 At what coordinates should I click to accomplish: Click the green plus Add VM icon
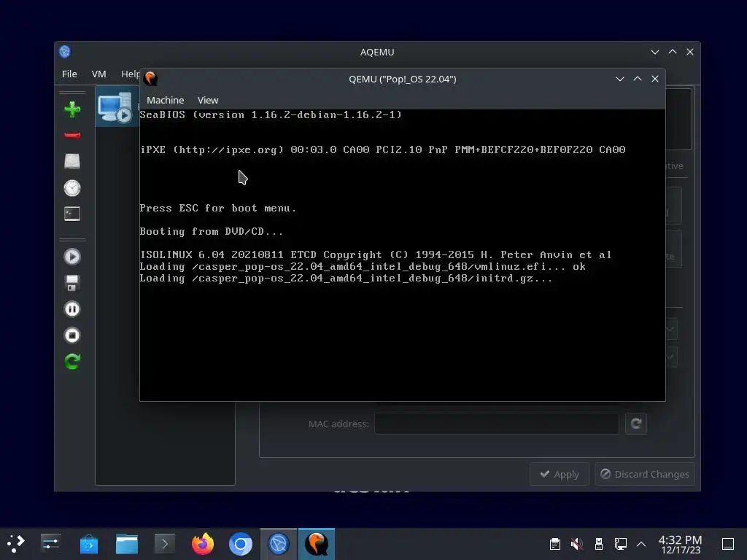coord(72,109)
